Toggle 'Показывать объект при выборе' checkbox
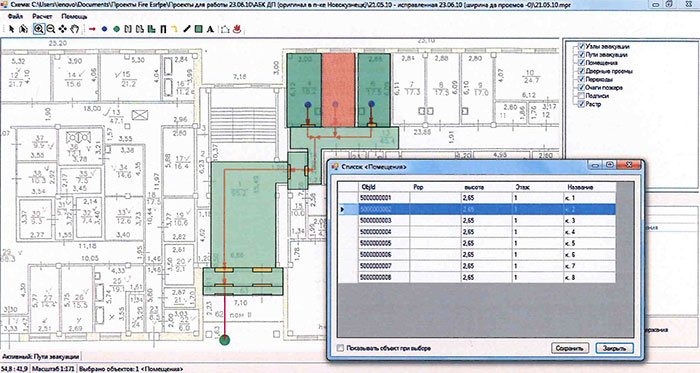This screenshot has width=700, height=373. click(x=341, y=348)
